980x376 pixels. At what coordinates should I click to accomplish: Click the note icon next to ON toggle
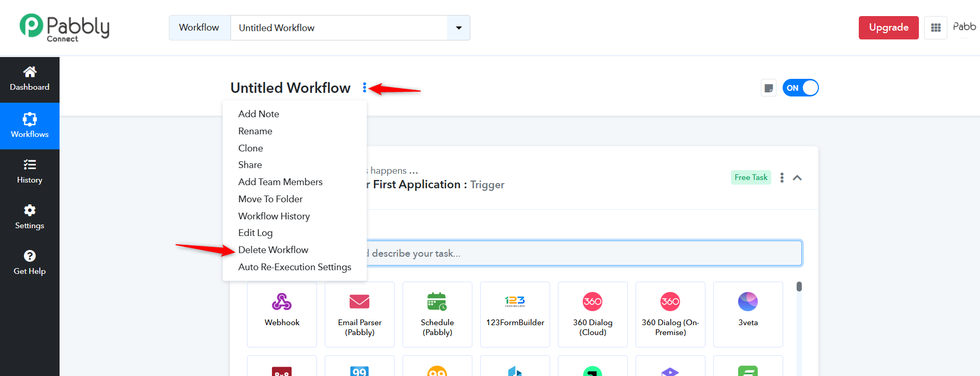point(769,88)
